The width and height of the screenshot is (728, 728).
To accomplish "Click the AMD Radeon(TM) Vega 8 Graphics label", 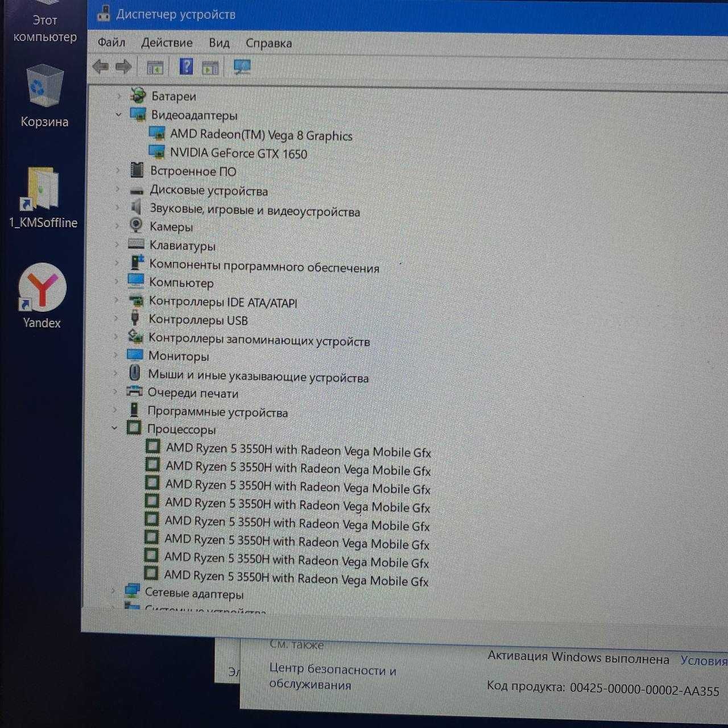I will 261,135.
